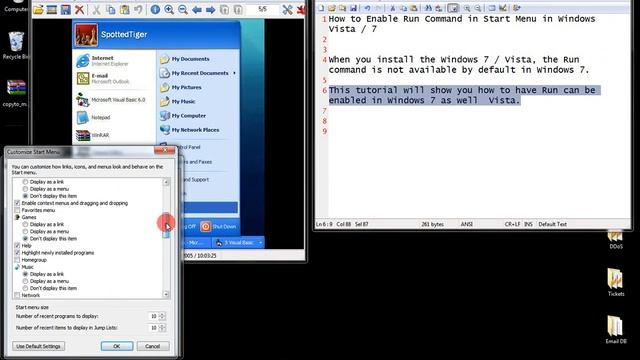
Task: Go to previous image with left arrow
Action: [197, 9]
